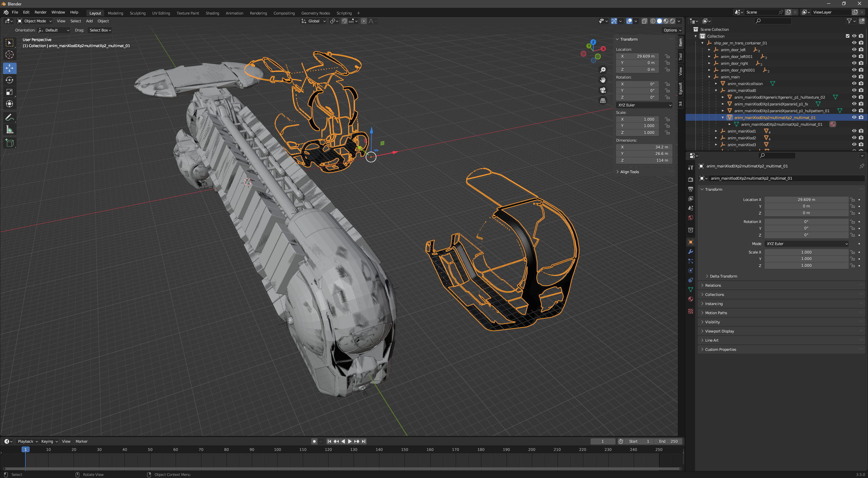Screen dimensions: 868x478
Task: Open the Object Mode dropdown
Action: point(35,21)
